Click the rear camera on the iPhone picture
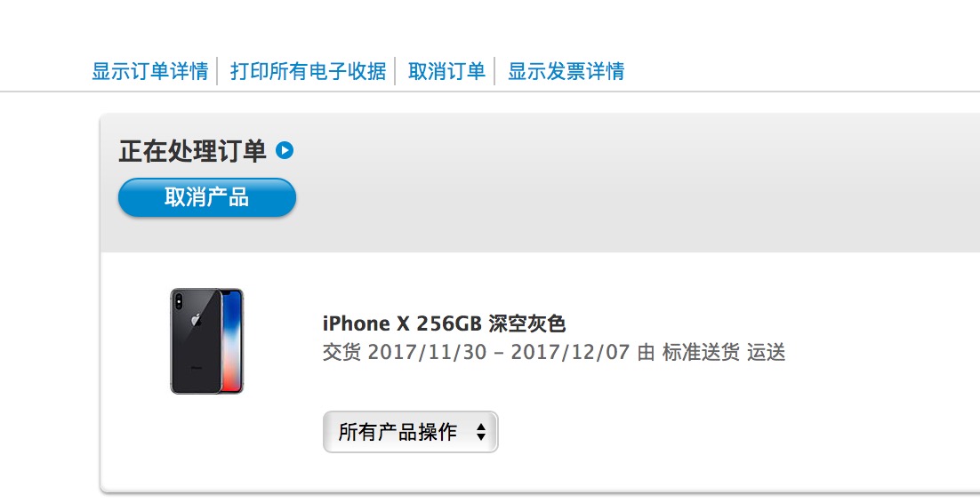 click(x=180, y=302)
